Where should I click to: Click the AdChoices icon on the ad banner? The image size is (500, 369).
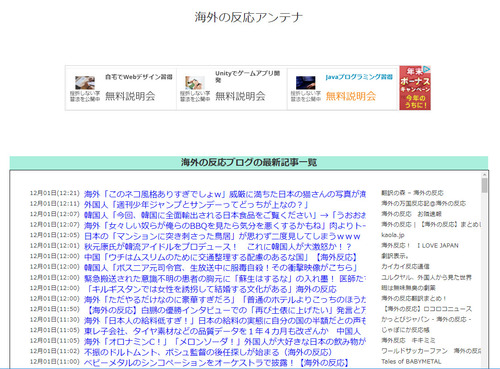427,69
